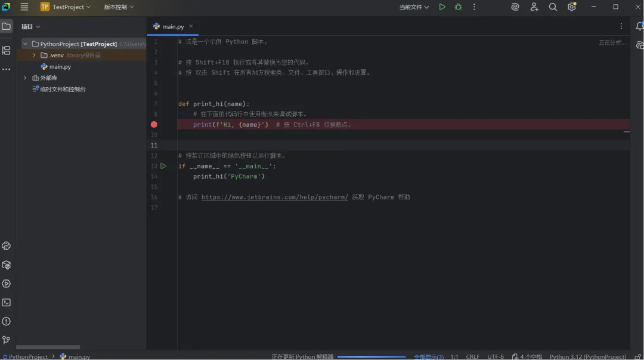Viewport: 644px width, 360px height.
Task: Open the Problems tool window icon
Action: pos(6,321)
